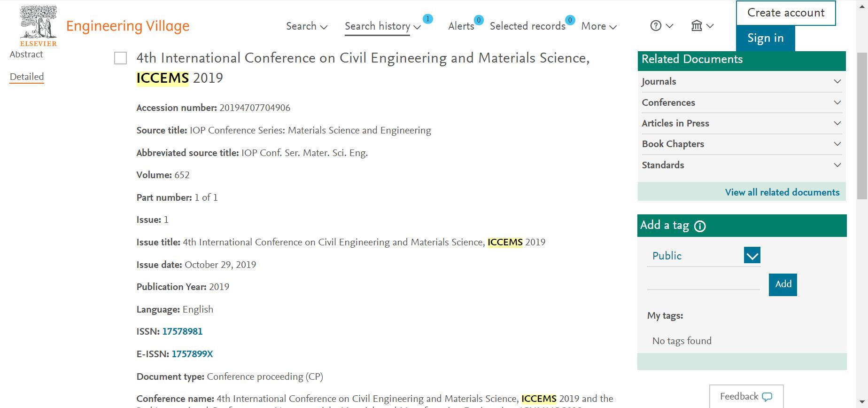
Task: Open the Public tag visibility dropdown
Action: 704,256
